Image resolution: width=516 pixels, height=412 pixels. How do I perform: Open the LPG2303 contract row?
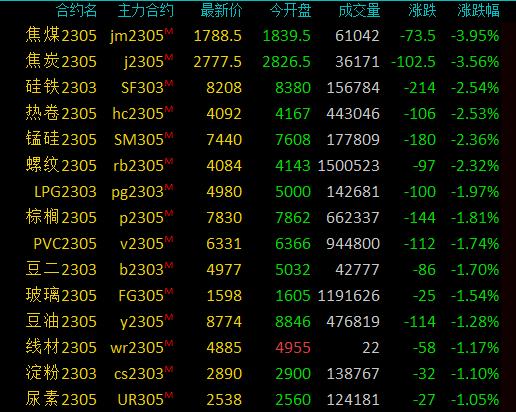click(65, 192)
